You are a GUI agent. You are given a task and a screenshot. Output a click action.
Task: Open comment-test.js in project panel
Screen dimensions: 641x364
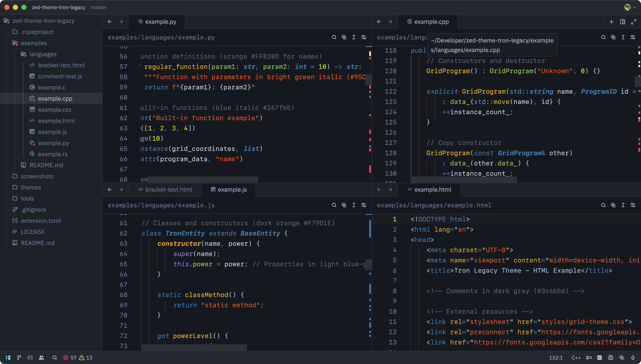click(x=51, y=76)
